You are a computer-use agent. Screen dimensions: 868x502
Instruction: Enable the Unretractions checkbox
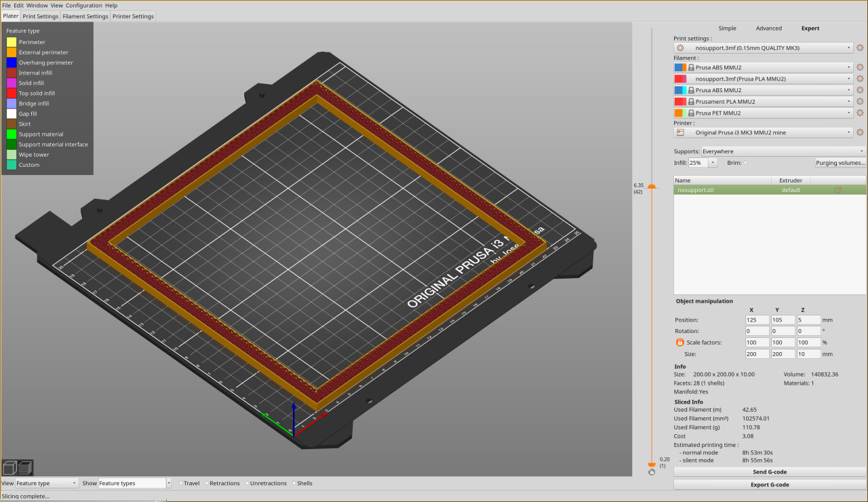tap(247, 484)
